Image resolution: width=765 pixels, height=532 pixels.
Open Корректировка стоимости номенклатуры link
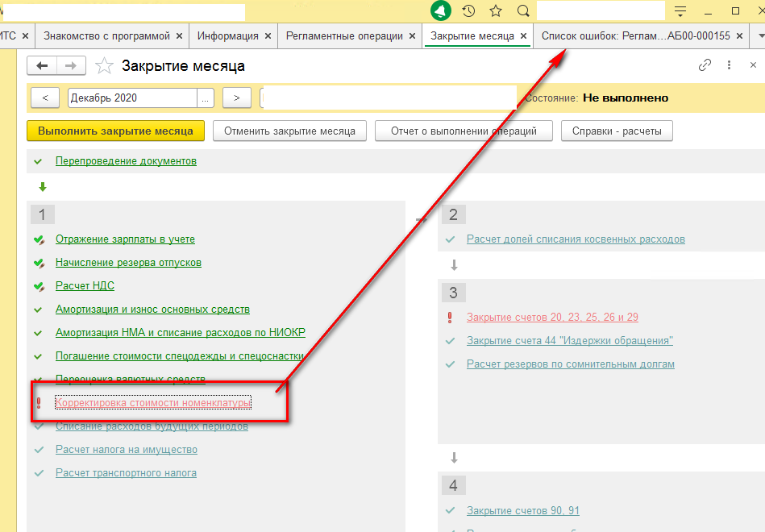[x=152, y=402]
